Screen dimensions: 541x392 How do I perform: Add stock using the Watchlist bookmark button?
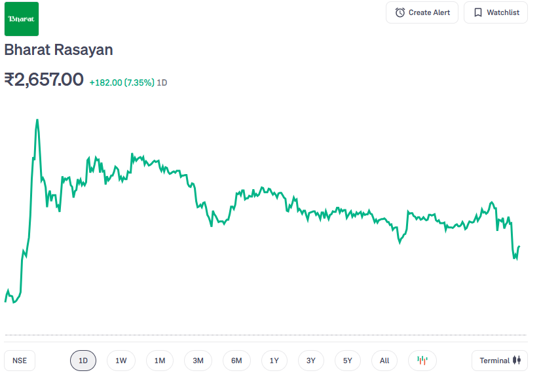[495, 12]
